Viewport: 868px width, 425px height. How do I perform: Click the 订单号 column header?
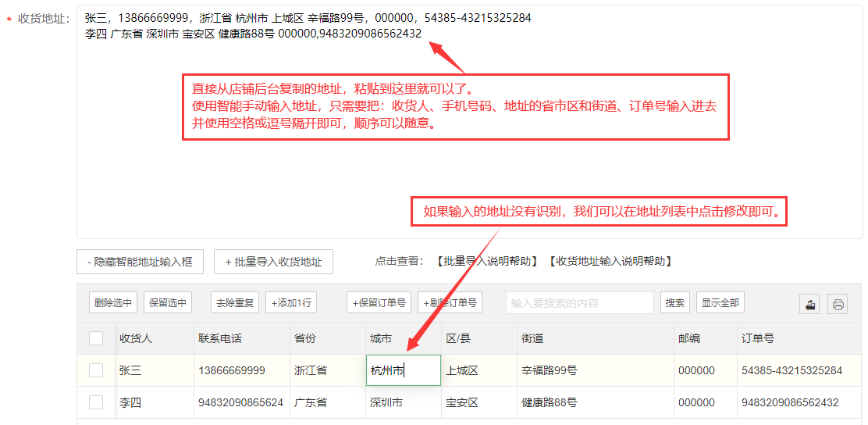coord(757,338)
